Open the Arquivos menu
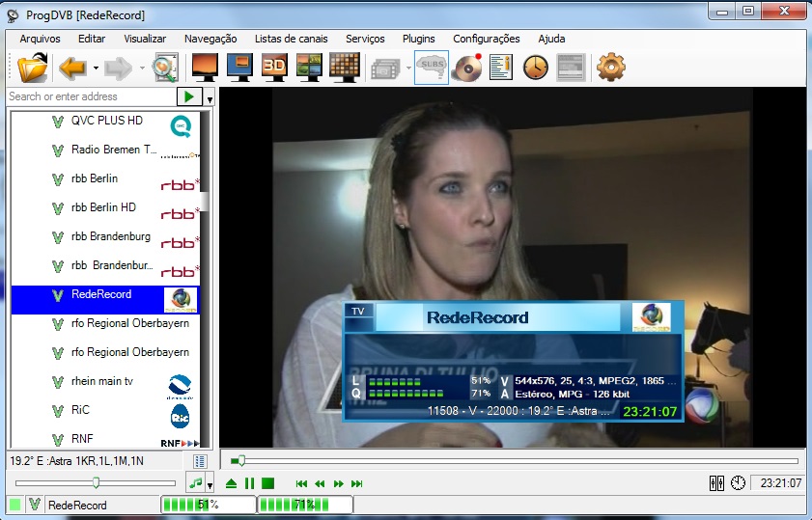The width and height of the screenshot is (812, 520). tap(40, 39)
